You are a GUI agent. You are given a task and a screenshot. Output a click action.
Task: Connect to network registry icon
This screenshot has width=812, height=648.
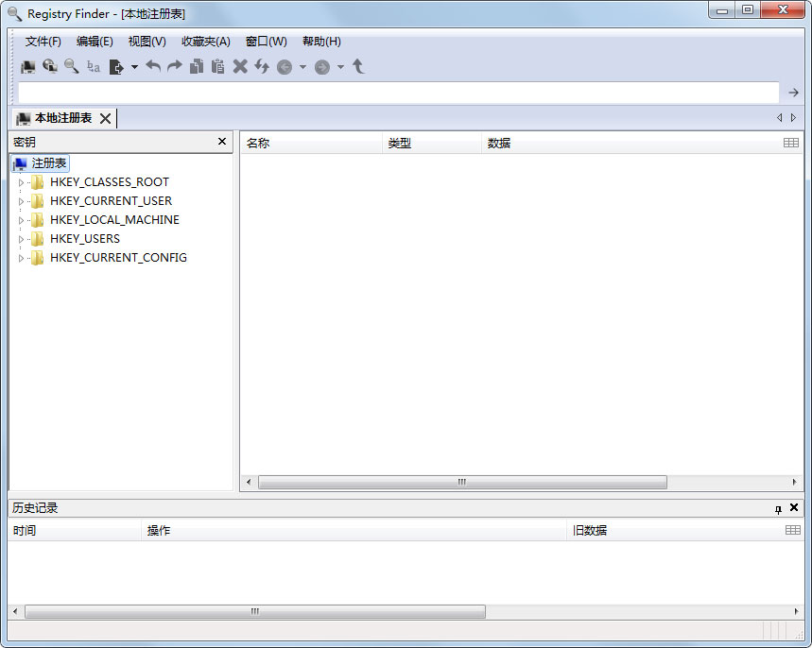(50, 67)
